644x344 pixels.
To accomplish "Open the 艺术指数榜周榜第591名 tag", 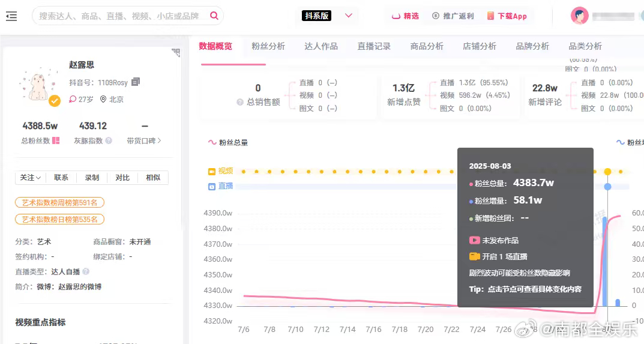I will tap(59, 203).
